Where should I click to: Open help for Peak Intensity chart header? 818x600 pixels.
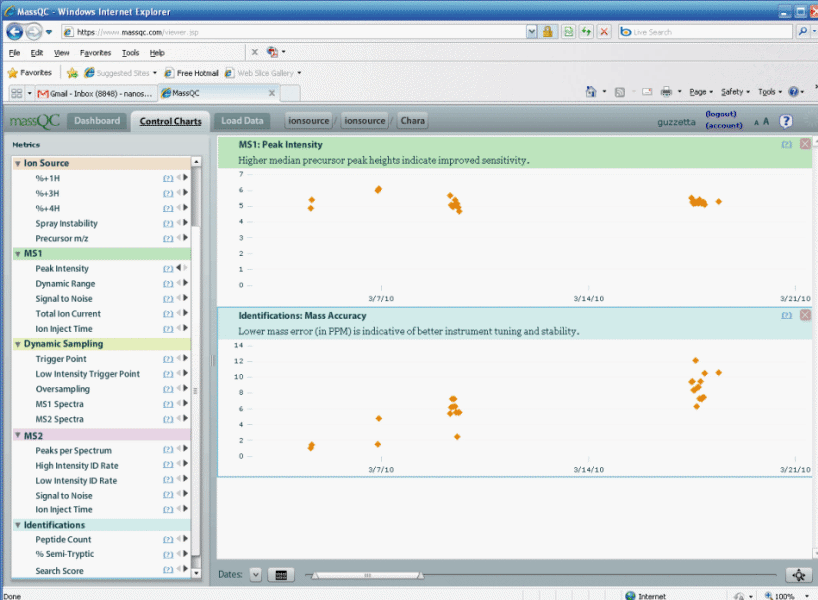point(786,145)
